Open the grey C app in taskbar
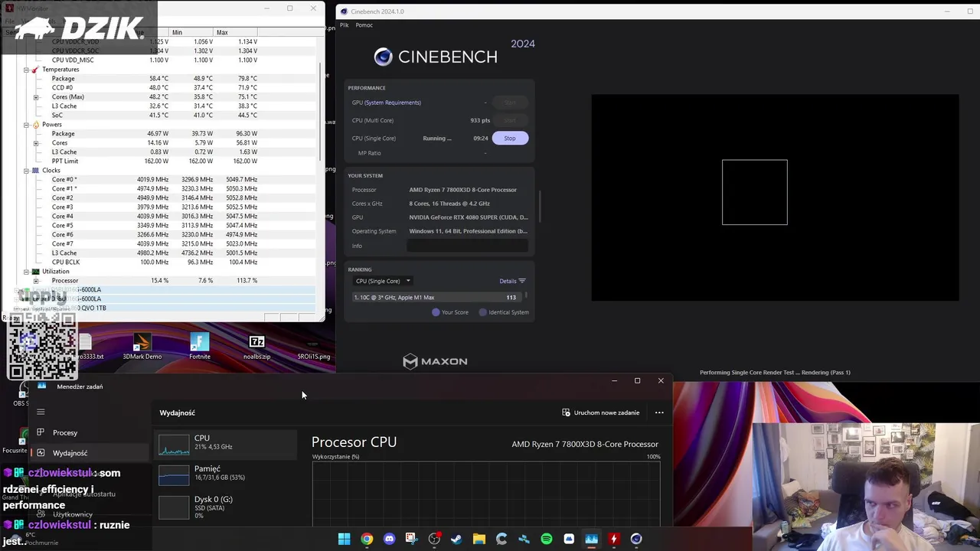The image size is (980, 551). 501,539
